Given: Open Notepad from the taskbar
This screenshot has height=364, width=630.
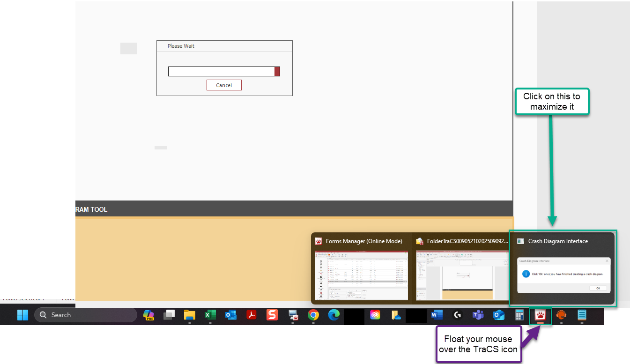Looking at the screenshot, I should pos(582,315).
